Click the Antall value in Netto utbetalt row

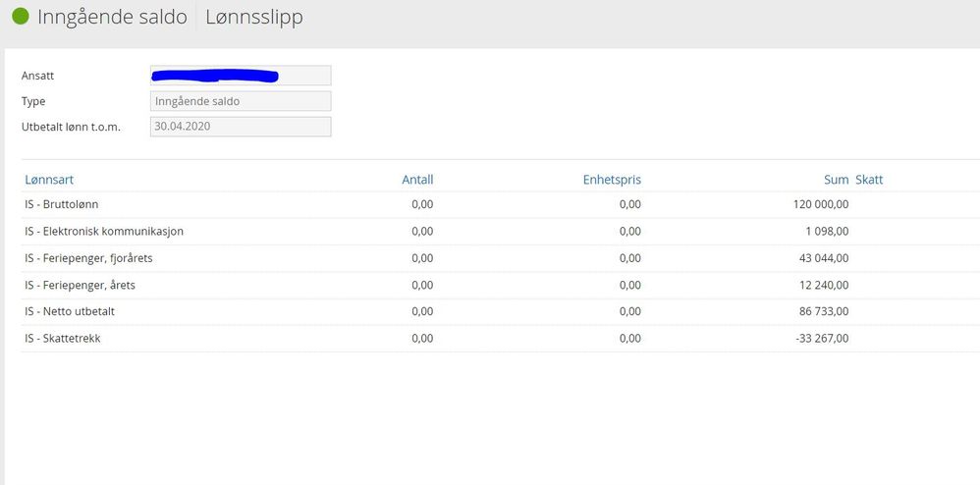click(x=422, y=311)
